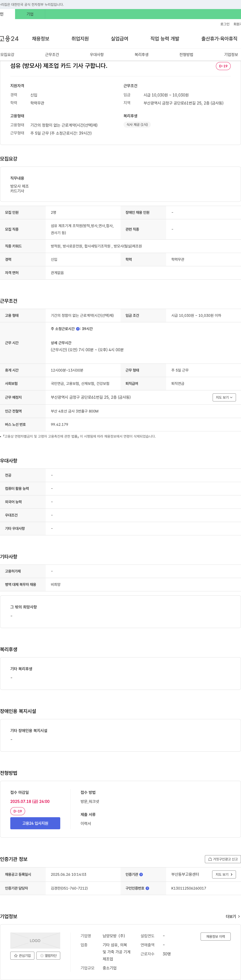Click the 직종 키워드 value row
This screenshot has width=241, height=980.
[x=97, y=246]
